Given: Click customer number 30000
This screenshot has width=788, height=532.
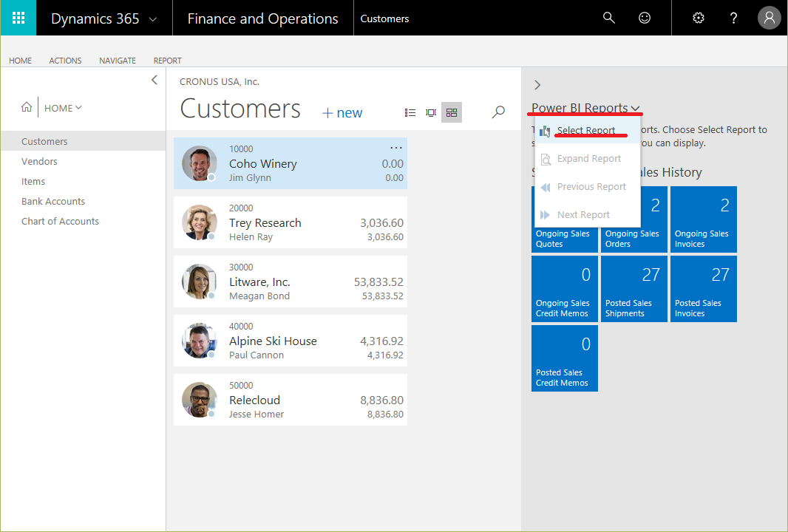Looking at the screenshot, I should (x=241, y=267).
